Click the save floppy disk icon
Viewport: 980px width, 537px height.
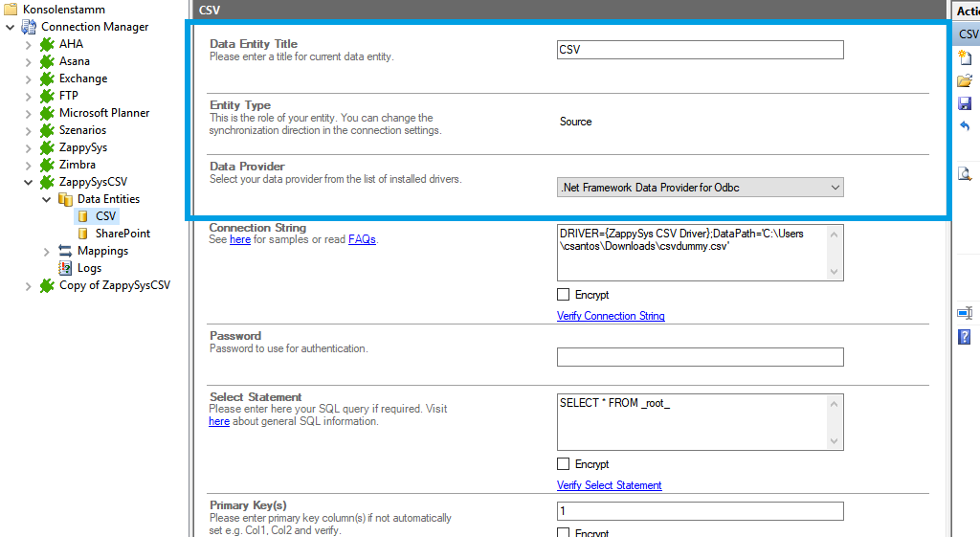(x=965, y=103)
